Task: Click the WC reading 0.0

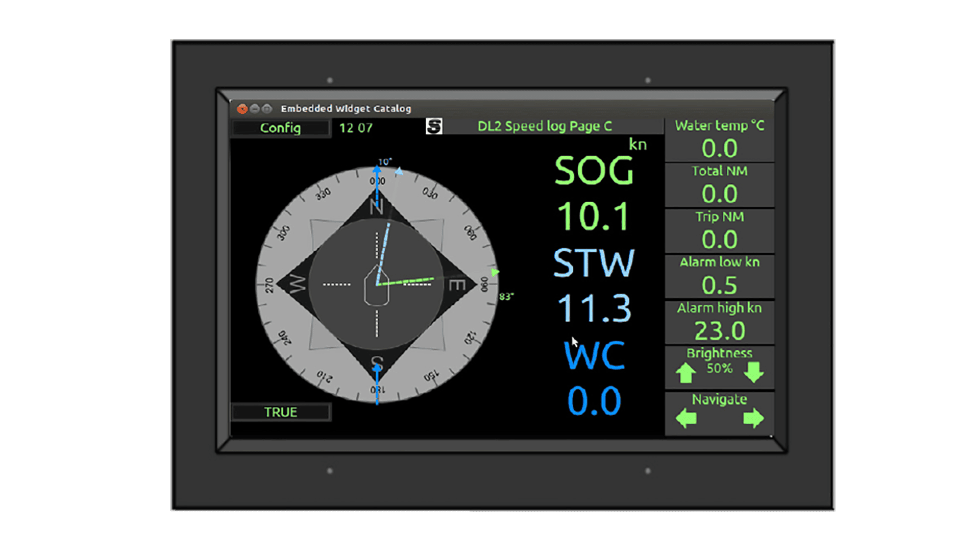Action: [594, 401]
